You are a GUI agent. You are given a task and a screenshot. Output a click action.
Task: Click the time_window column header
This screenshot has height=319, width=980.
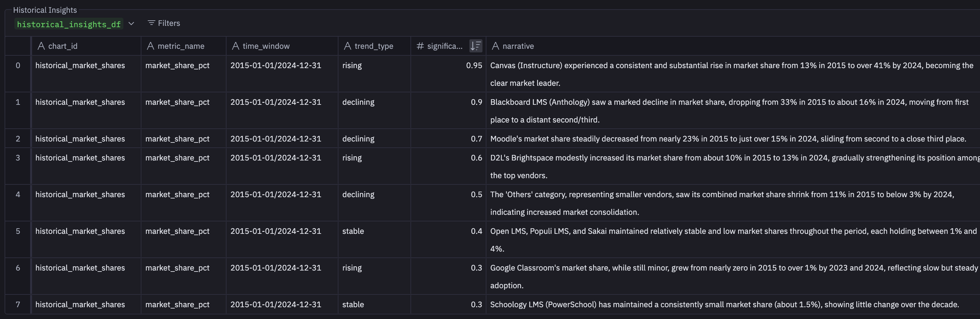point(266,46)
